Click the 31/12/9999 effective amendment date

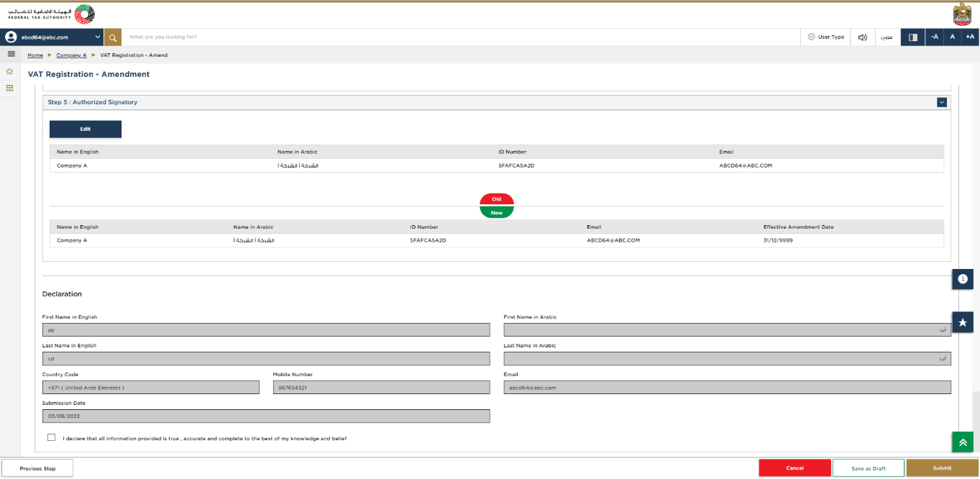tap(779, 240)
